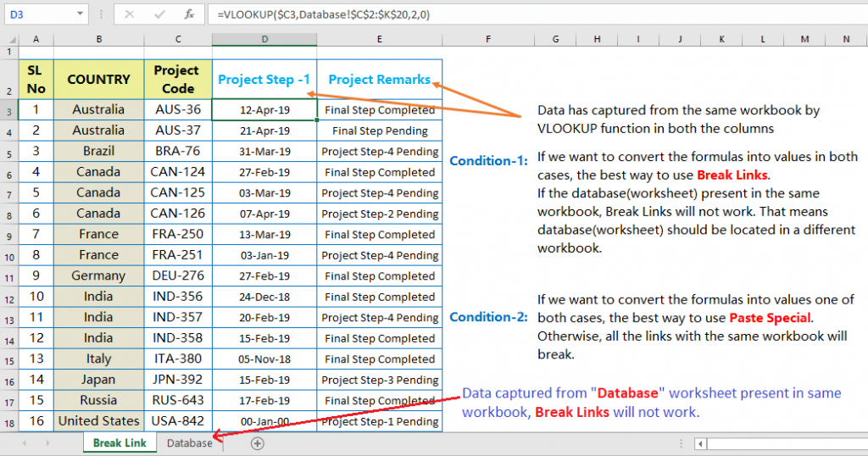Image resolution: width=868 pixels, height=456 pixels.
Task: Select the JPN-392 project code cell
Action: (178, 380)
